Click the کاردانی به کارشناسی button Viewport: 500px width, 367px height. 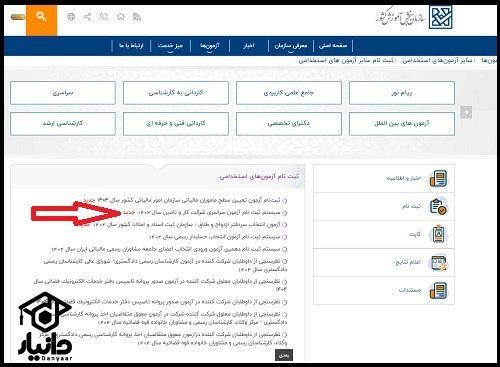[176, 93]
